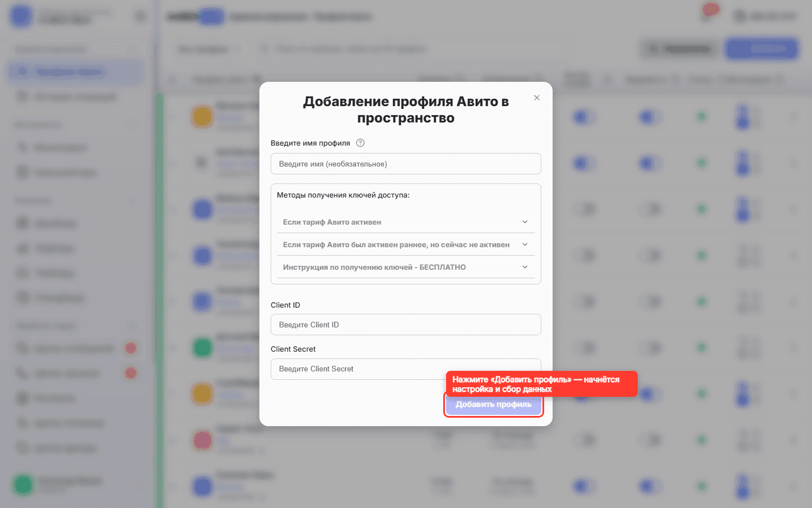The width and height of the screenshot is (812, 508).
Task: Select green avatar in blurred profile list
Action: tap(202, 347)
